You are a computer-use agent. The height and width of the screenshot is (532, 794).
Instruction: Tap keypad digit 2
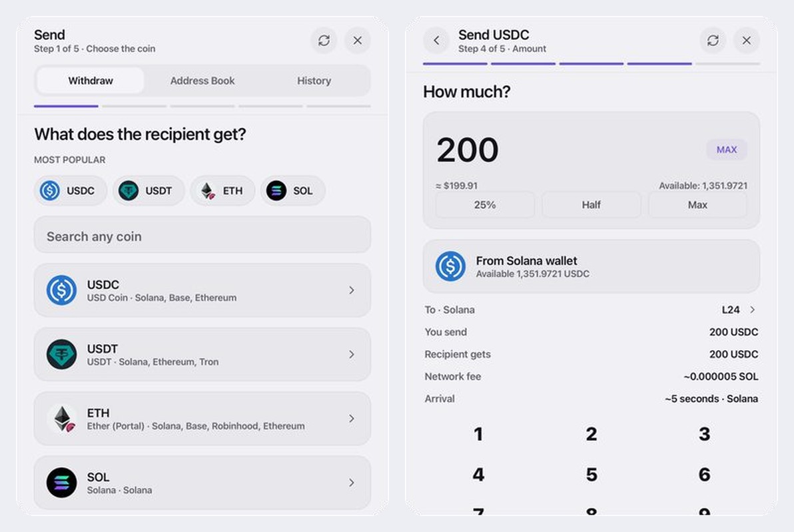(592, 434)
